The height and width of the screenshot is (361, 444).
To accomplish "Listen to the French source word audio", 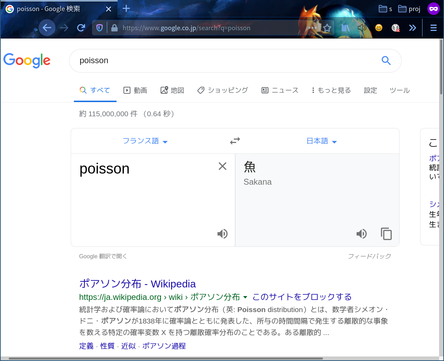I will pyautogui.click(x=222, y=234).
